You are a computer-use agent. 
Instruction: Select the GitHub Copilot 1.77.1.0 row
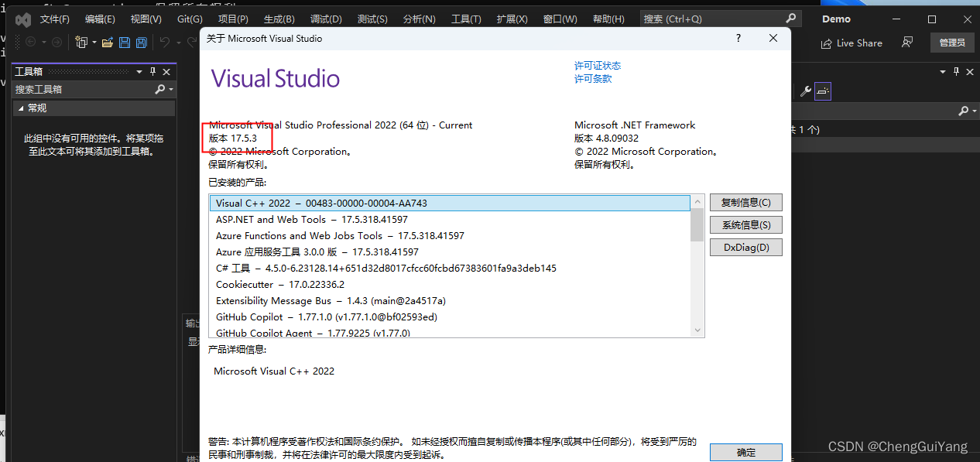click(x=451, y=317)
